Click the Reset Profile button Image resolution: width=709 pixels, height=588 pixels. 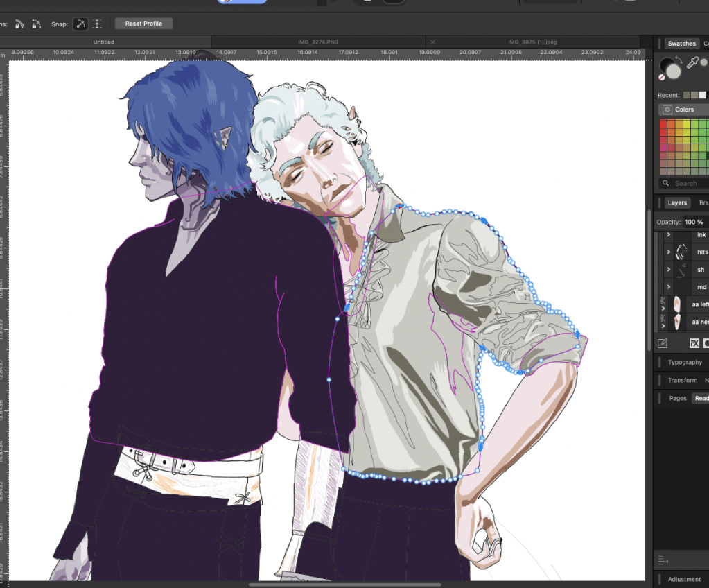pyautogui.click(x=143, y=24)
